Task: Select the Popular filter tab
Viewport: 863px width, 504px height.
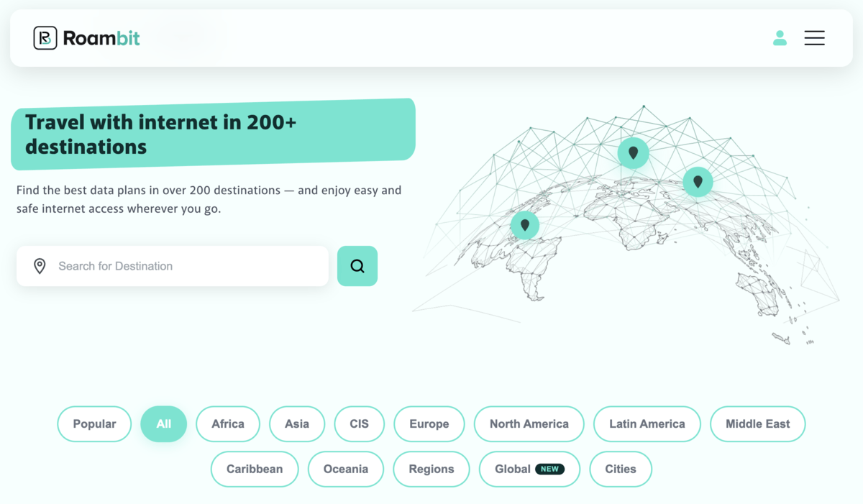Action: tap(94, 424)
